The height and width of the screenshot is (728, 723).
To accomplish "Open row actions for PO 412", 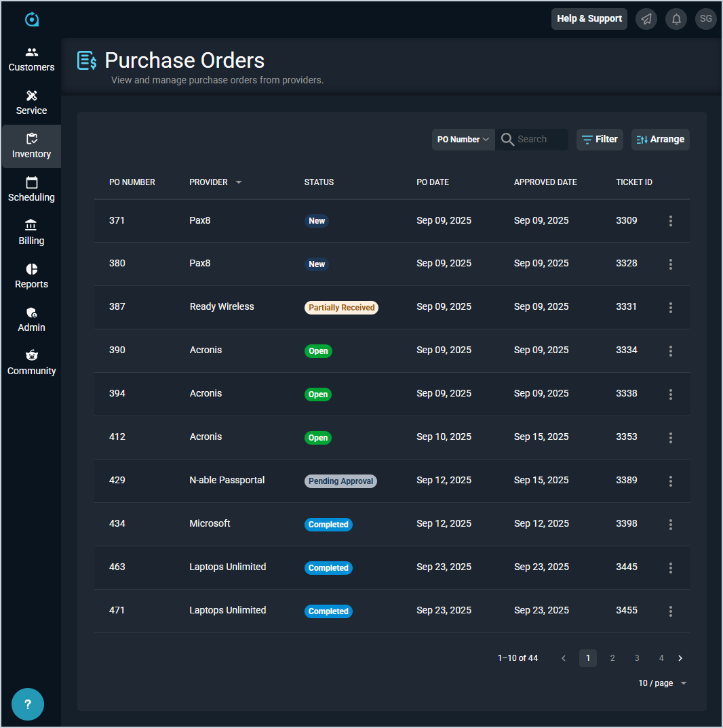I will (x=671, y=437).
